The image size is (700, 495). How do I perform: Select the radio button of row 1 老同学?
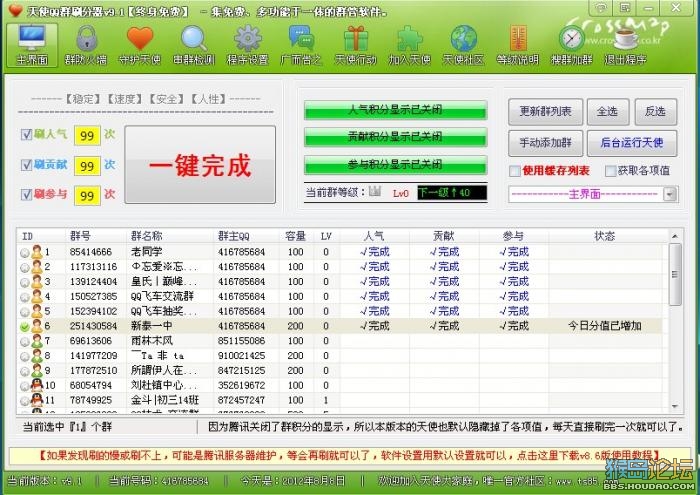[x=25, y=253]
